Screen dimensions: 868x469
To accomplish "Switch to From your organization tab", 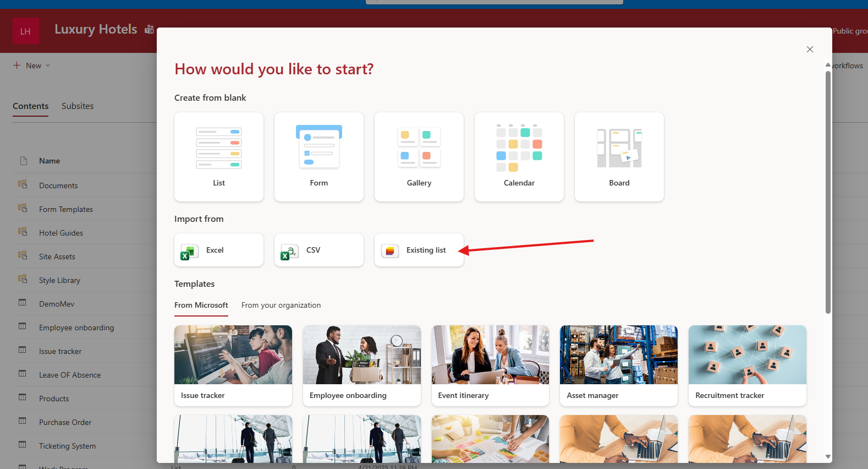I will [x=281, y=305].
